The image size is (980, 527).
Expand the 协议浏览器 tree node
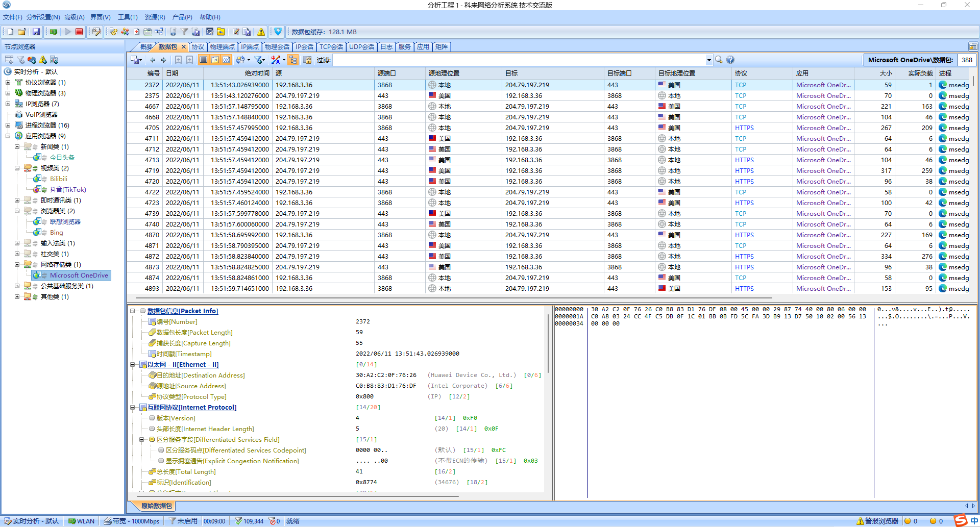[8, 82]
